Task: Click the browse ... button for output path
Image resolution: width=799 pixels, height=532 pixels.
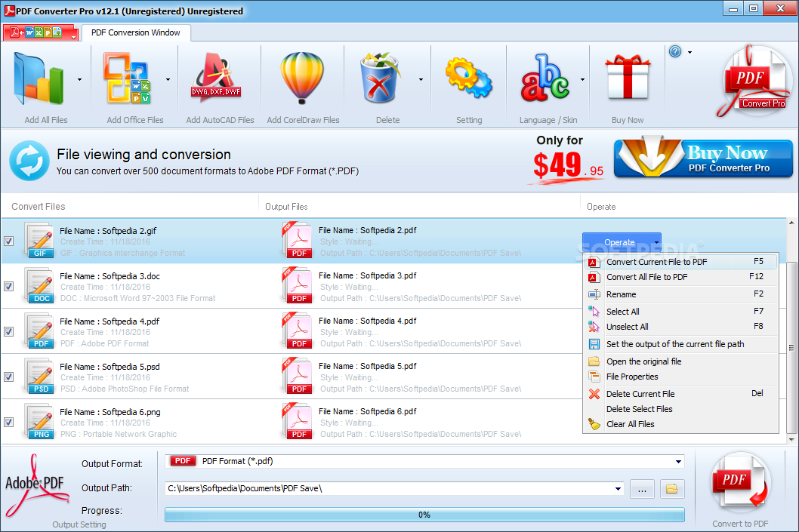Action: pos(642,489)
